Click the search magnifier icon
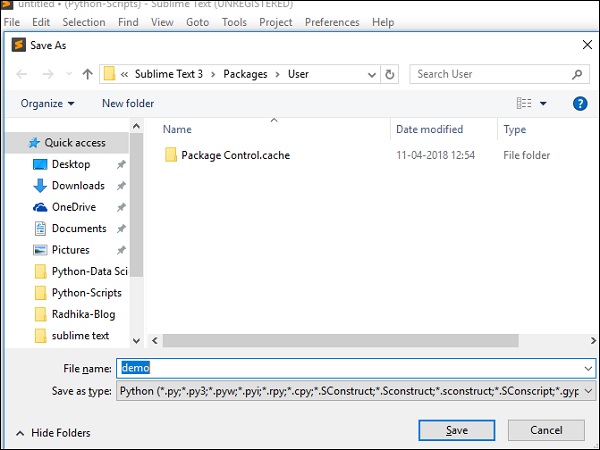This screenshot has width=600, height=450. (x=578, y=74)
